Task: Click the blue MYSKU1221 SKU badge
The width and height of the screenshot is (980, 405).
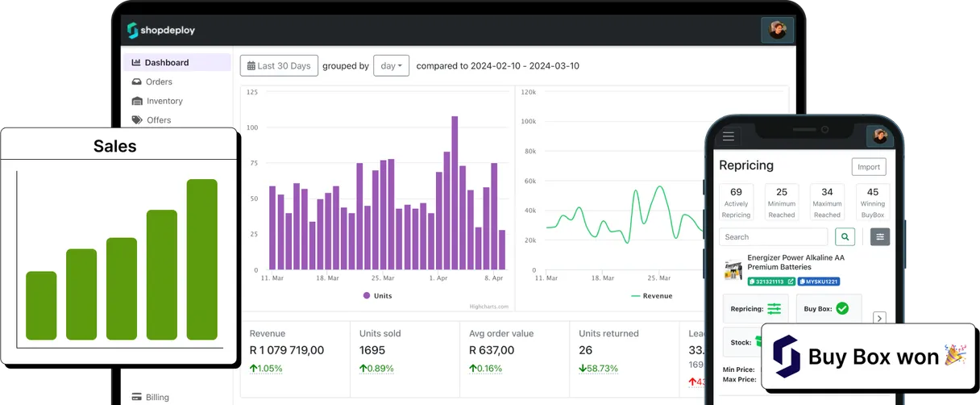Action: point(819,282)
